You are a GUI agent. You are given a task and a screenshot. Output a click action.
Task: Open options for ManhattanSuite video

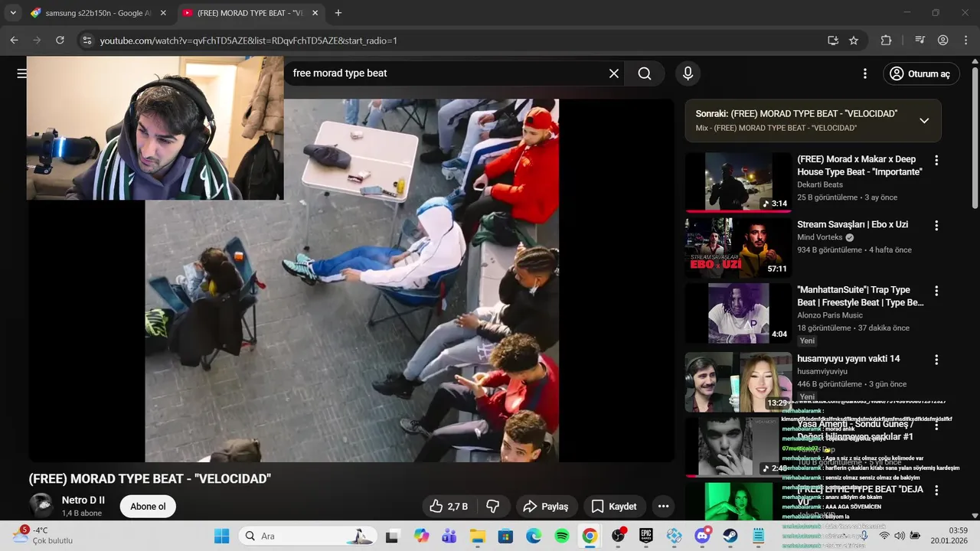pyautogui.click(x=936, y=292)
